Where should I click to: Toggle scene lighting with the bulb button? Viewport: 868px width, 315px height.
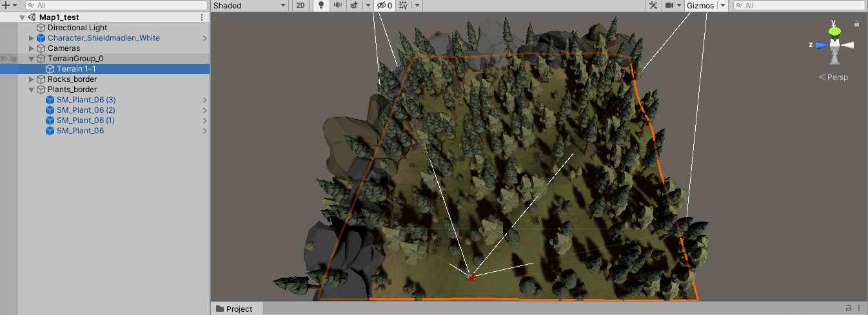pyautogui.click(x=321, y=5)
